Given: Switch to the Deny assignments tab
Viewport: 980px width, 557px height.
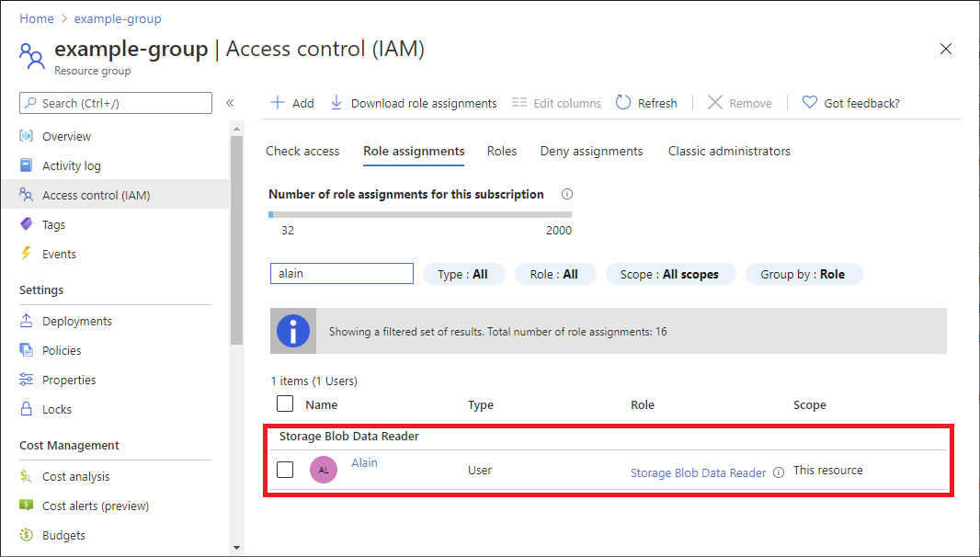Looking at the screenshot, I should pos(591,151).
